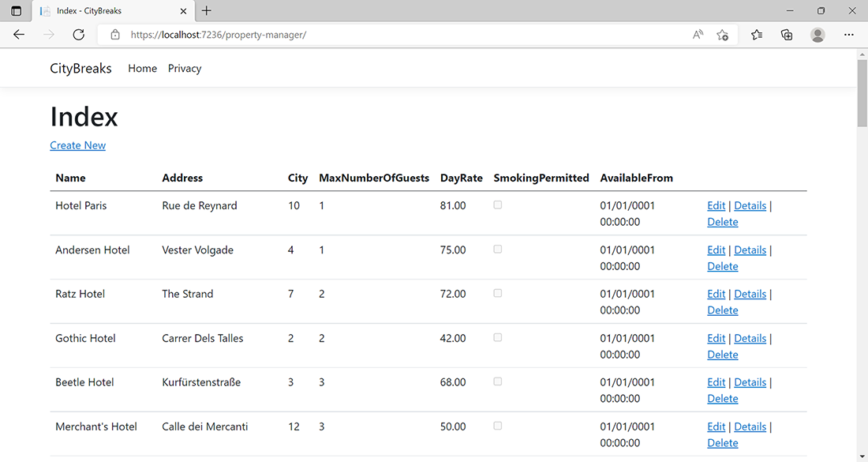View Details for Gothic Hotel
Image resolution: width=868 pixels, height=462 pixels.
click(x=750, y=338)
